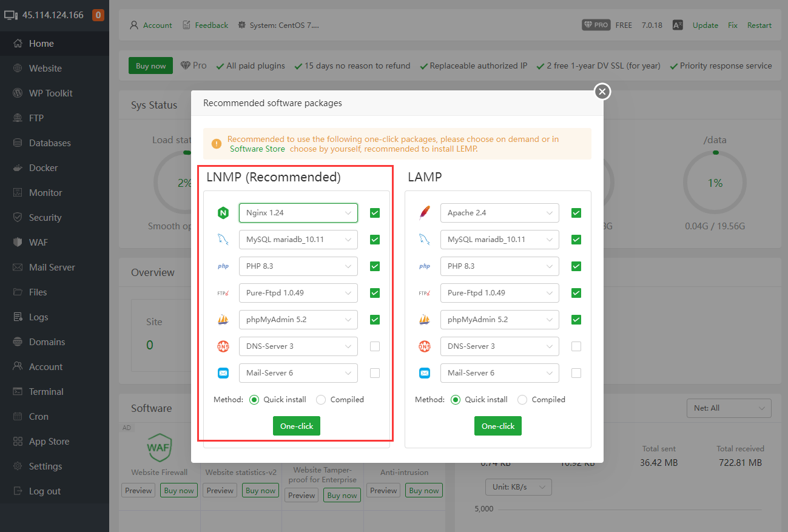Close the Recommended software packages dialog
Screen dimensions: 788x532
pyautogui.click(x=602, y=92)
